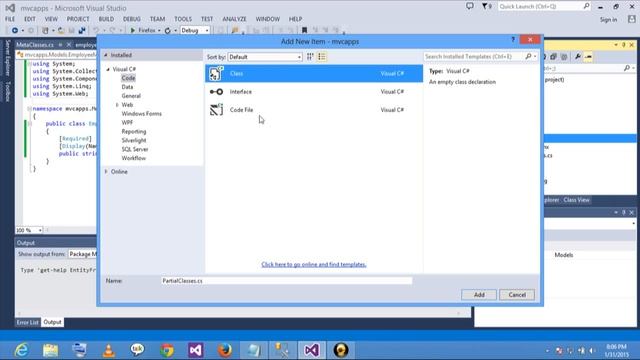Open the Sort by Default dropdown
The image size is (640, 360).
click(264, 57)
